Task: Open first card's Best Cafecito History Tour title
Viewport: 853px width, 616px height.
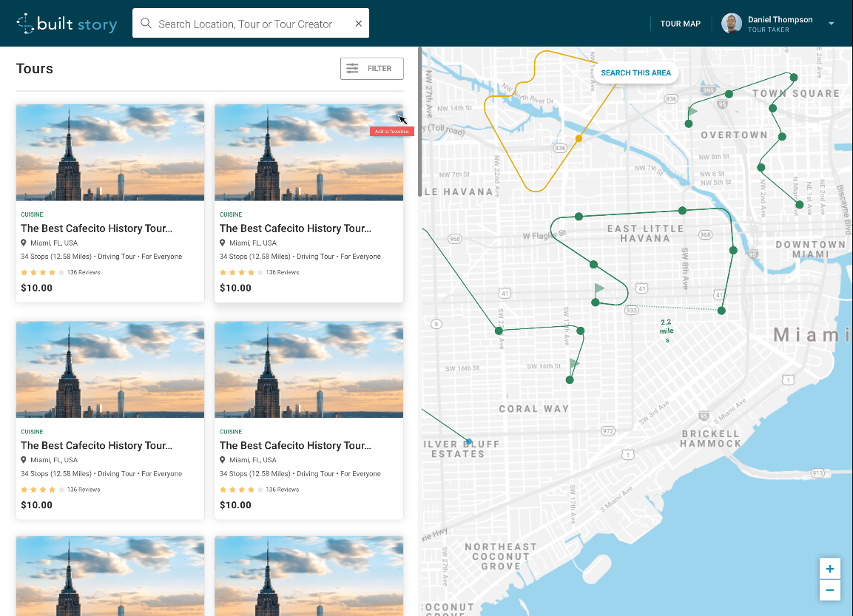Action: [x=96, y=229]
